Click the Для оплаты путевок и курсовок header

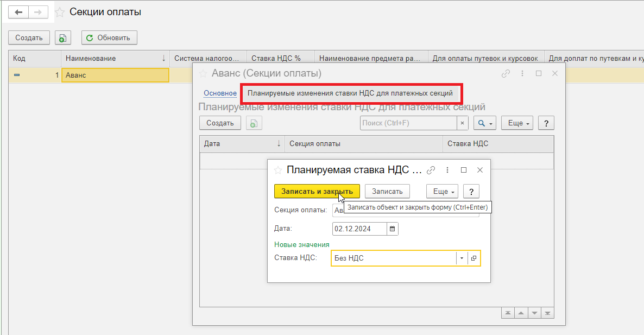click(486, 58)
